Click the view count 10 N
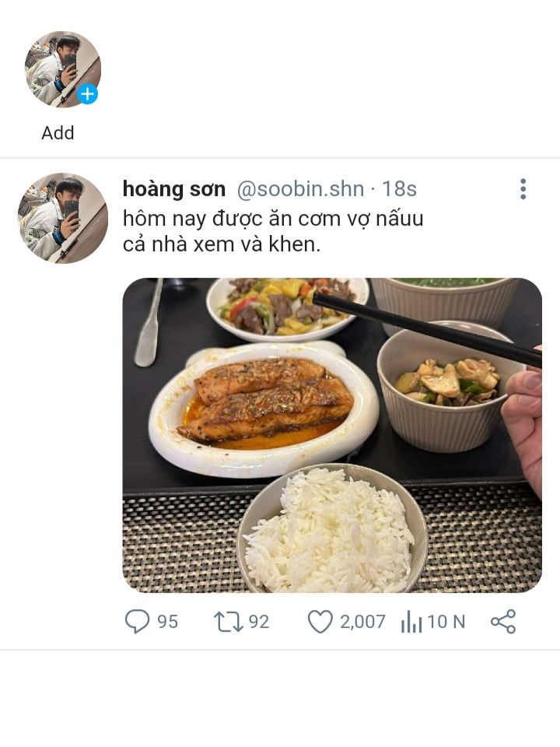The height and width of the screenshot is (747, 560). [446, 622]
